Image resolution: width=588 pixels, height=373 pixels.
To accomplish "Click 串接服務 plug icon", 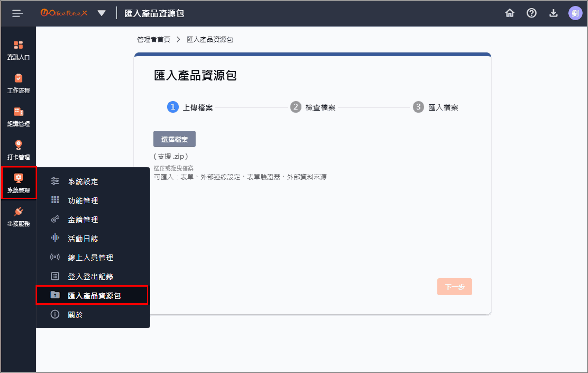I will coord(18,217).
